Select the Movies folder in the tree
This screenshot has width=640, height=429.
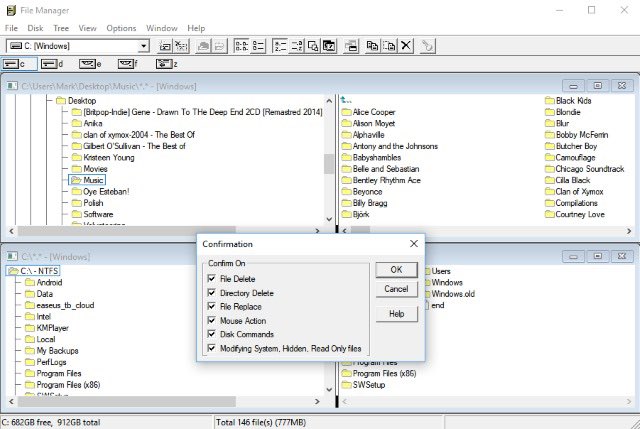(89, 169)
